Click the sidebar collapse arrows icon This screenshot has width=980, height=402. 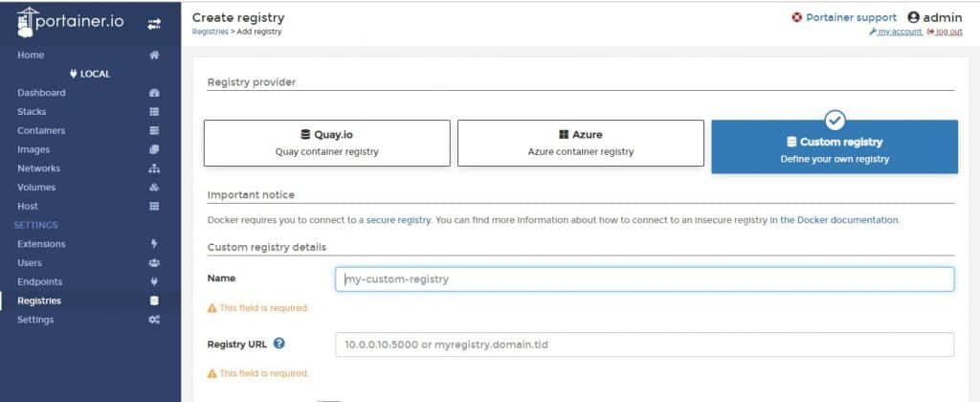(153, 24)
